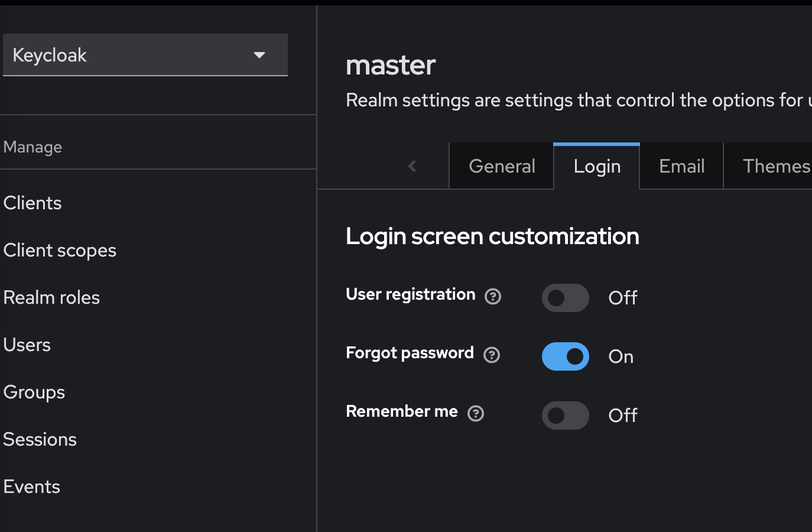
Task: Switch to the Email tab
Action: tap(681, 166)
